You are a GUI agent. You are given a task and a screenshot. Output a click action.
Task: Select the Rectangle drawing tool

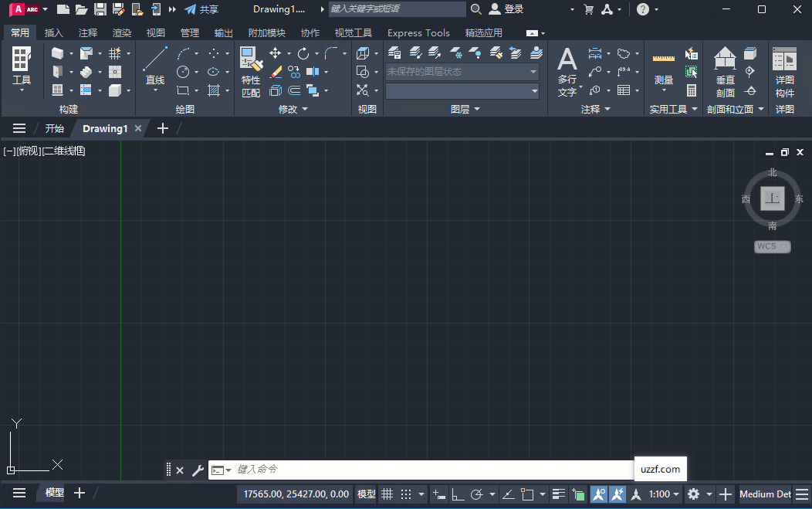pos(183,90)
